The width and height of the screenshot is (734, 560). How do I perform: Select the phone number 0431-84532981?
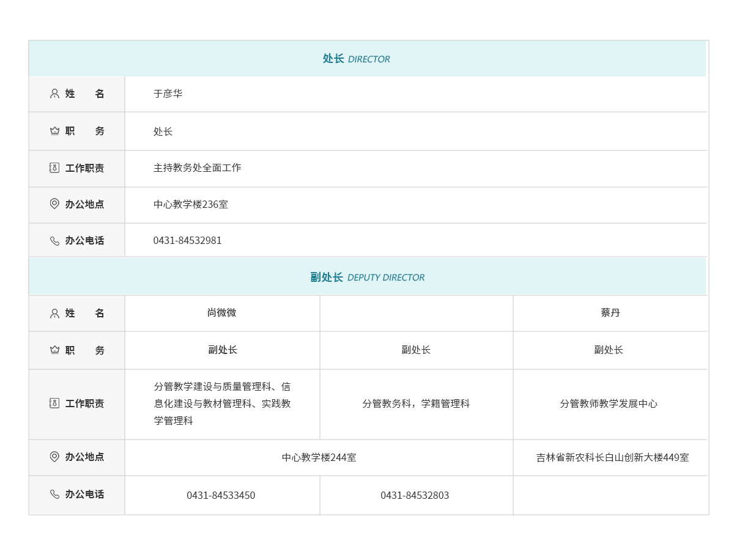[187, 240]
